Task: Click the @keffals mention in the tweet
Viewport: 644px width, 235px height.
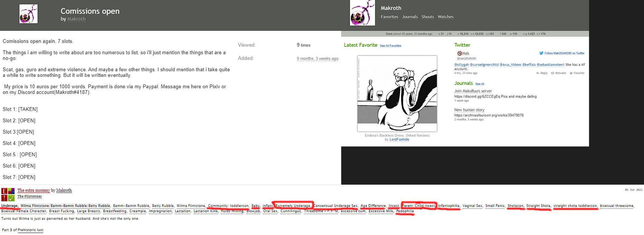Action: coord(528,65)
